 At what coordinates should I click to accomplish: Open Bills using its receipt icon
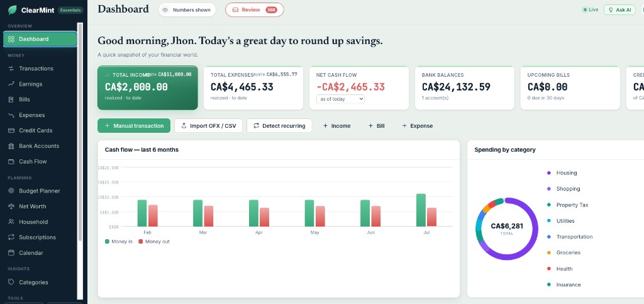(x=11, y=99)
